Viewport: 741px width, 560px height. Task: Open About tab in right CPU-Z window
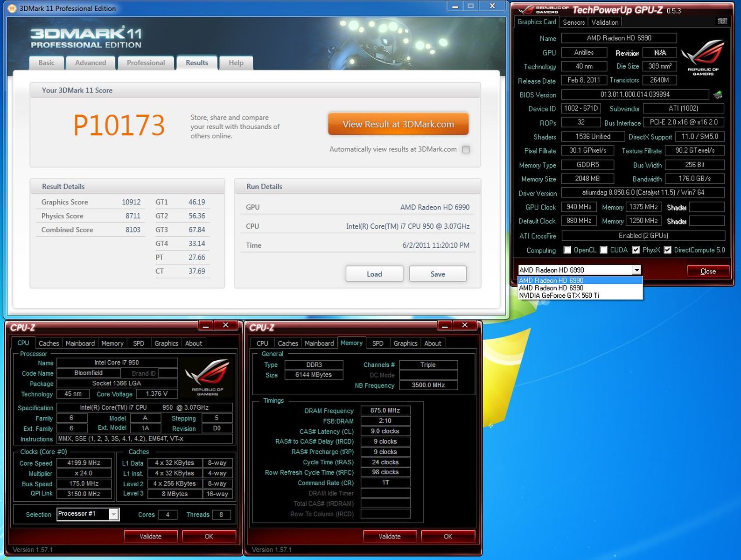[433, 343]
